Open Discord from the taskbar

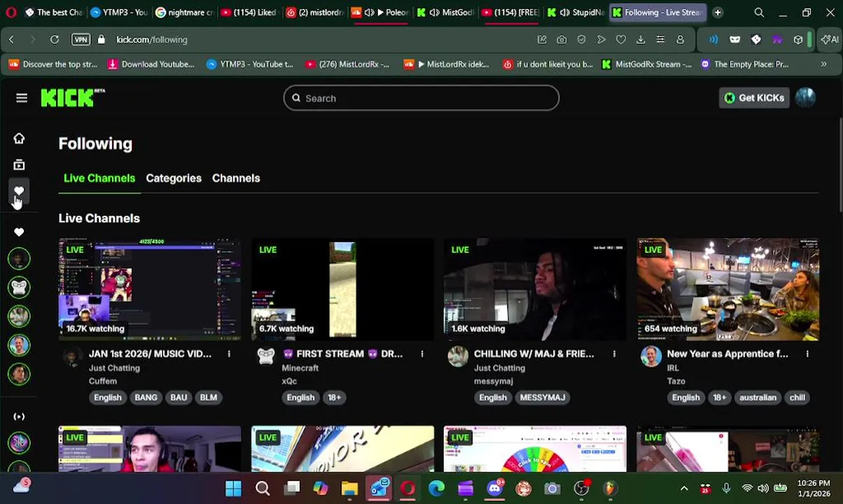pos(495,489)
